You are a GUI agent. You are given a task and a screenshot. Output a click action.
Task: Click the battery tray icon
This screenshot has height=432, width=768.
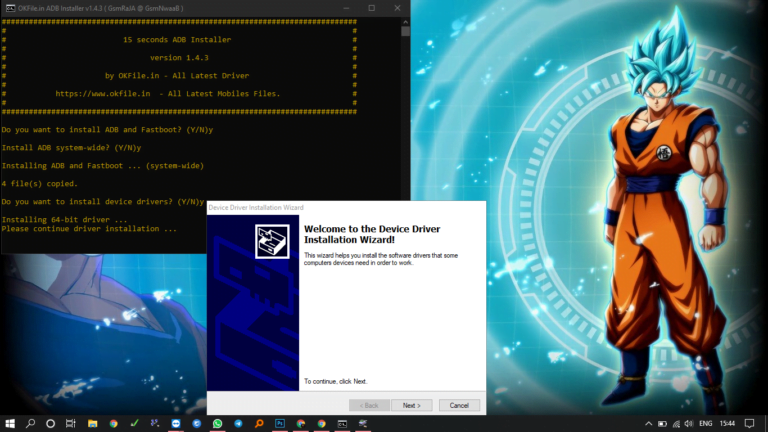pyautogui.click(x=662, y=424)
